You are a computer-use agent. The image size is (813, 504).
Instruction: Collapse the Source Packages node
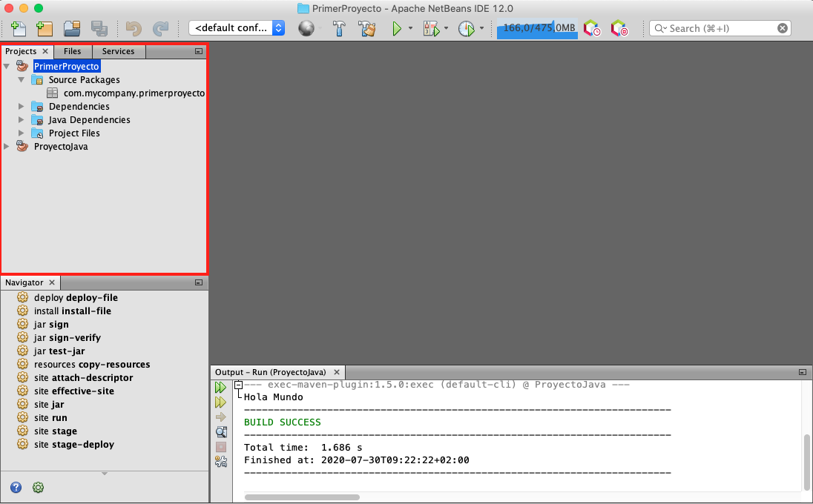[22, 80]
